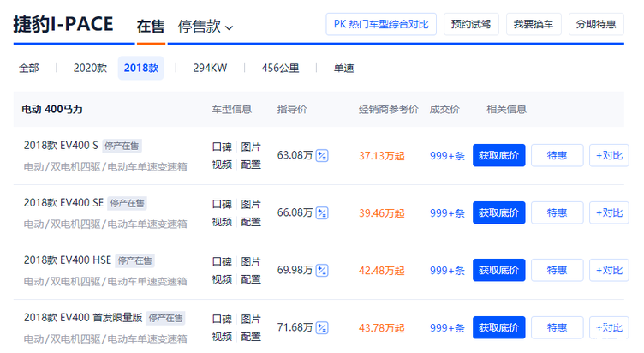Add EV400 S to comparison
The image size is (644, 353).
click(609, 155)
